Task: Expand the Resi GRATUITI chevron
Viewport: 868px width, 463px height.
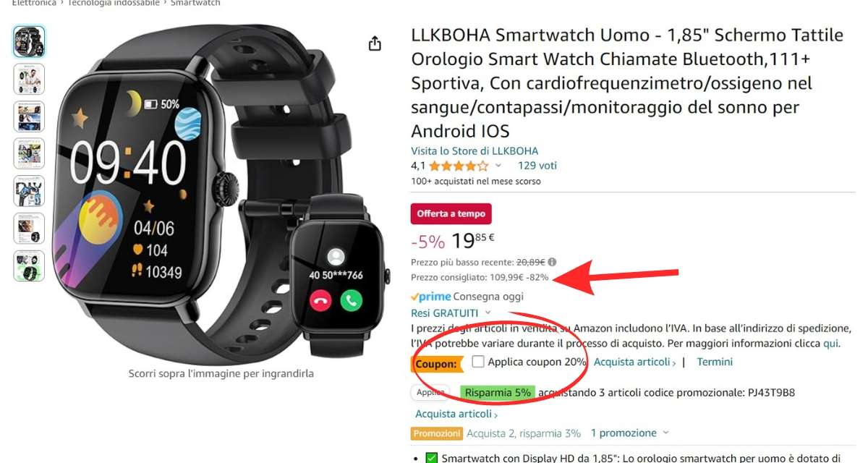Action: coord(488,313)
